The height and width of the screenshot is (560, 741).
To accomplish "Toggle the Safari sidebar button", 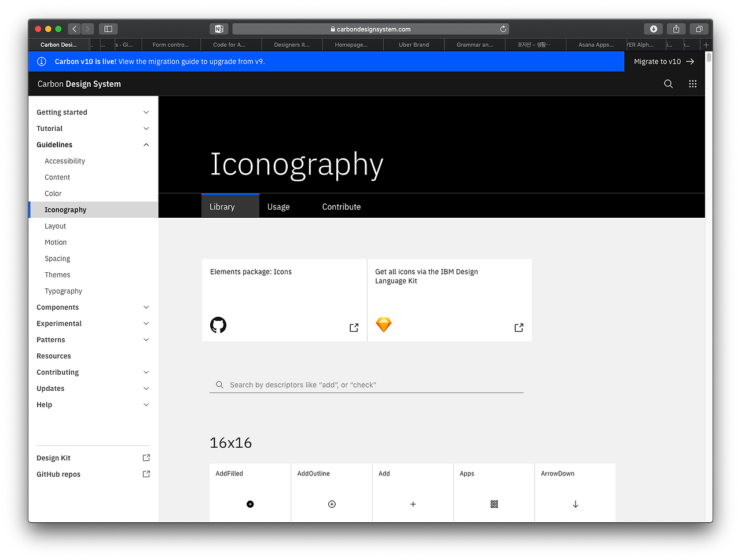I will [x=108, y=29].
